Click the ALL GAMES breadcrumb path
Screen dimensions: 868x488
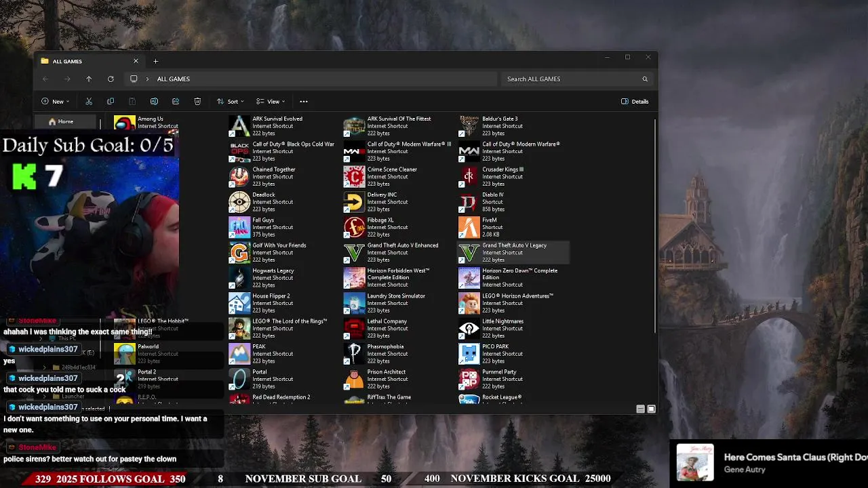click(x=174, y=79)
